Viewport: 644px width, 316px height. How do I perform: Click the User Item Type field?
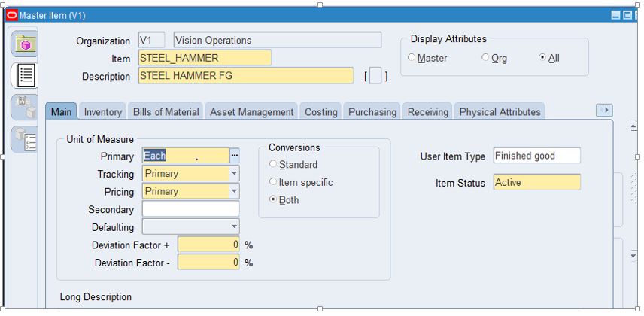click(x=537, y=156)
